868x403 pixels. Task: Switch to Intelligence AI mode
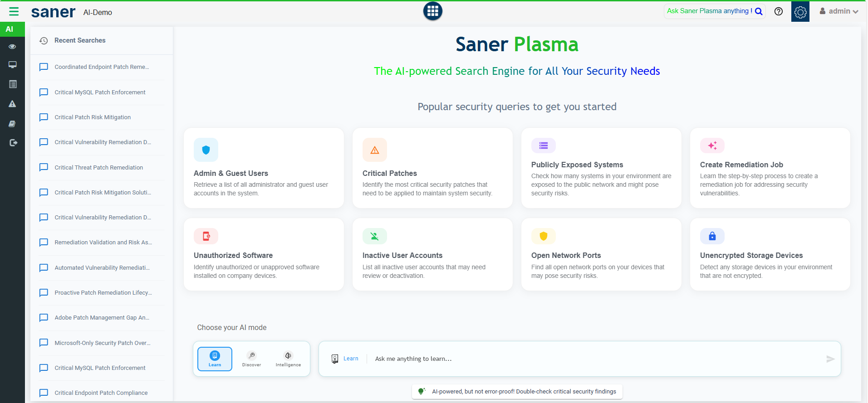tap(288, 359)
